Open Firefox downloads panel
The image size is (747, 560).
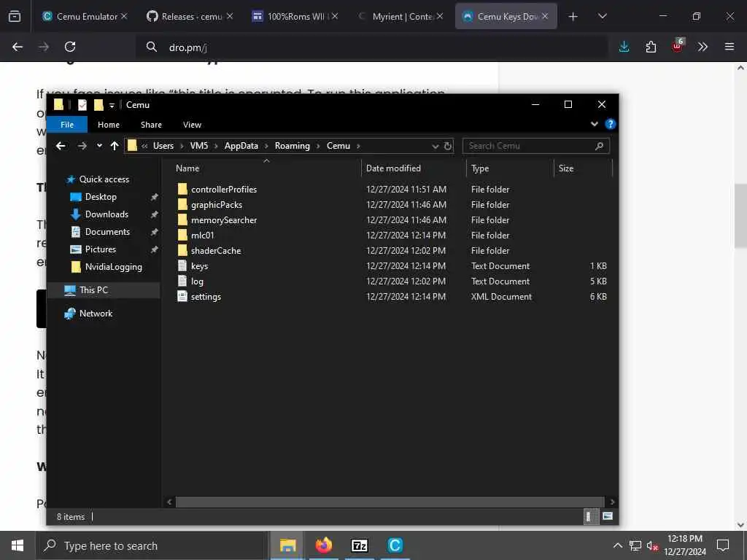[624, 47]
